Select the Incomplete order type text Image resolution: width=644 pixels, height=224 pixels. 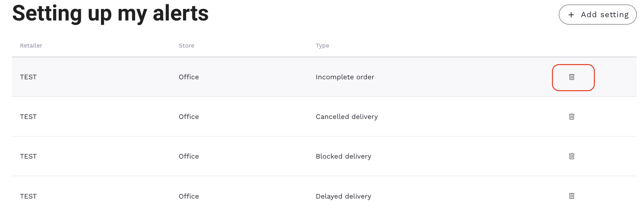pyautogui.click(x=345, y=77)
